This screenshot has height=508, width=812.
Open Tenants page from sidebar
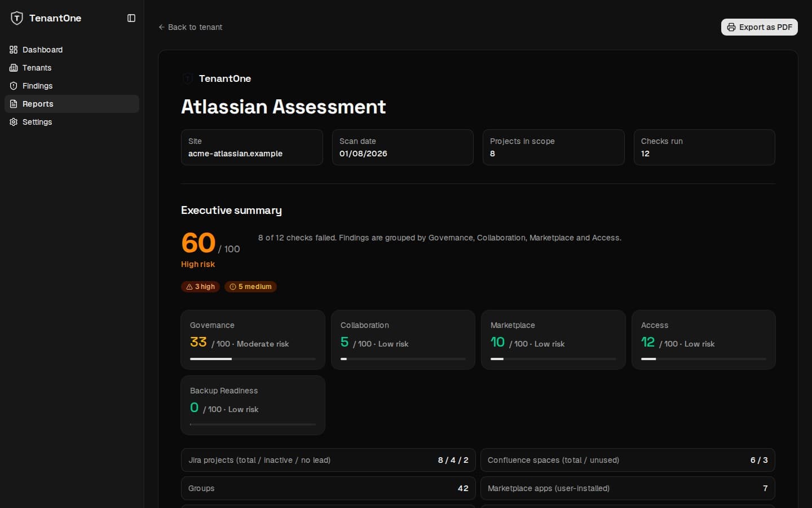click(x=72, y=68)
